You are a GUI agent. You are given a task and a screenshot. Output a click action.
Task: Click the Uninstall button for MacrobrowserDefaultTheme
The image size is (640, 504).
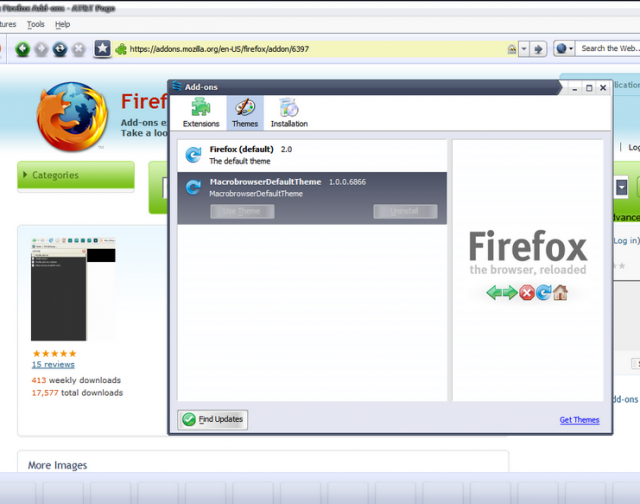(x=405, y=211)
